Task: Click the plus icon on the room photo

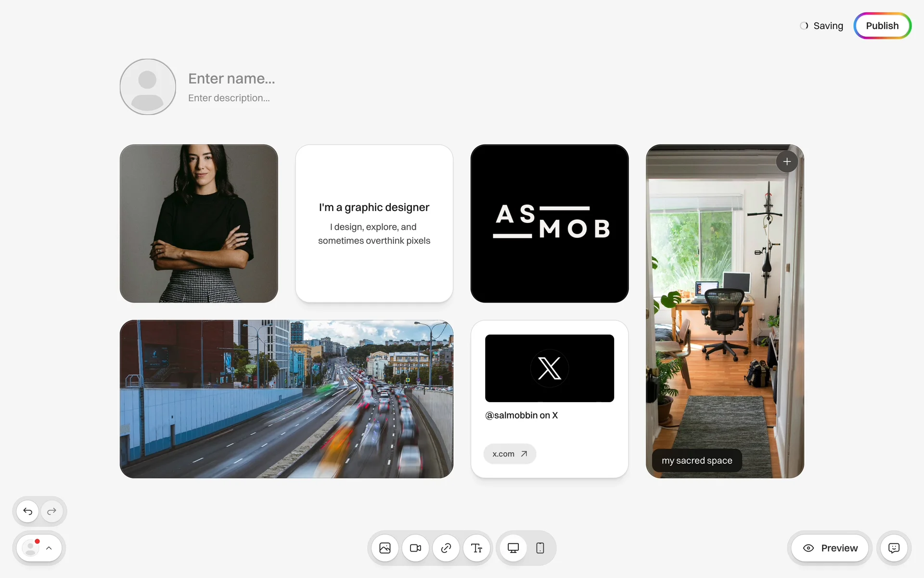Action: click(787, 162)
